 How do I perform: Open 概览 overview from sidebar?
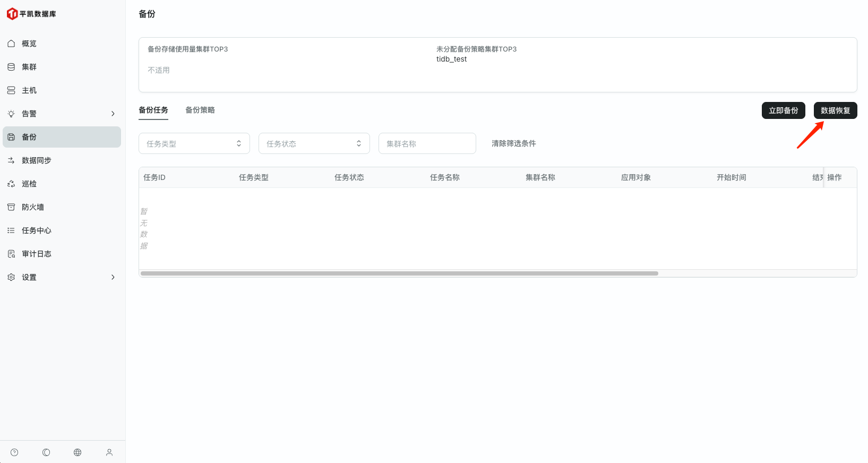pyautogui.click(x=29, y=44)
